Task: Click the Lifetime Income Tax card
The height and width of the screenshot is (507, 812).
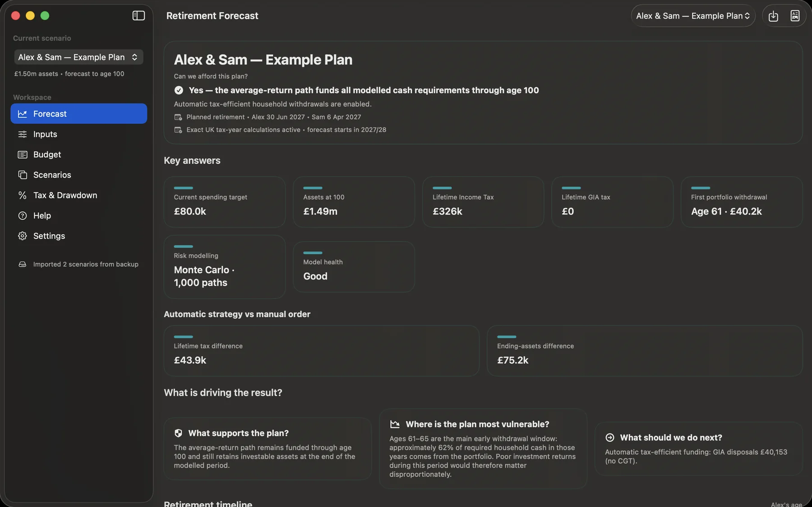Action: (483, 202)
